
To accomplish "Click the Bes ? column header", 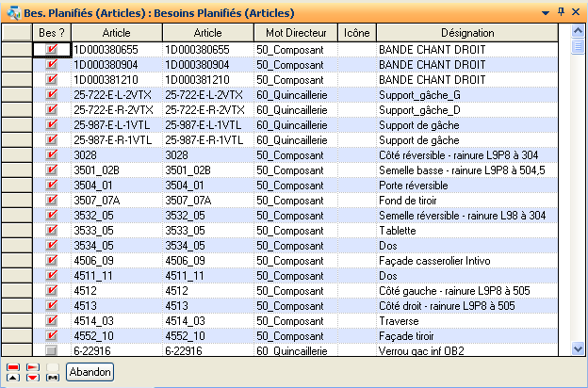I will 52,33.
